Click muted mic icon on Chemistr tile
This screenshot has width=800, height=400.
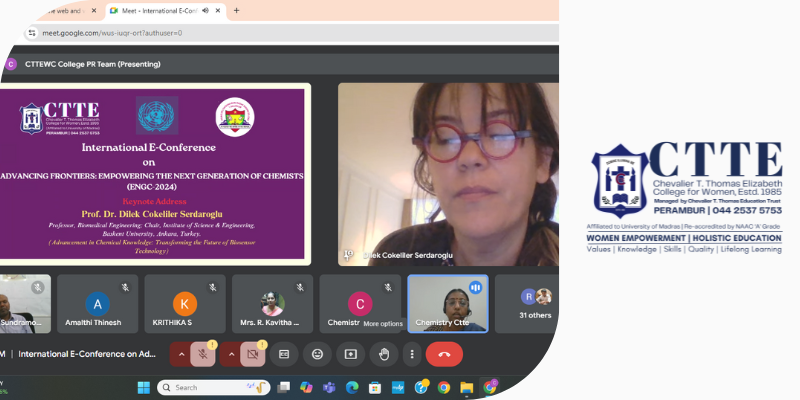pyautogui.click(x=388, y=288)
